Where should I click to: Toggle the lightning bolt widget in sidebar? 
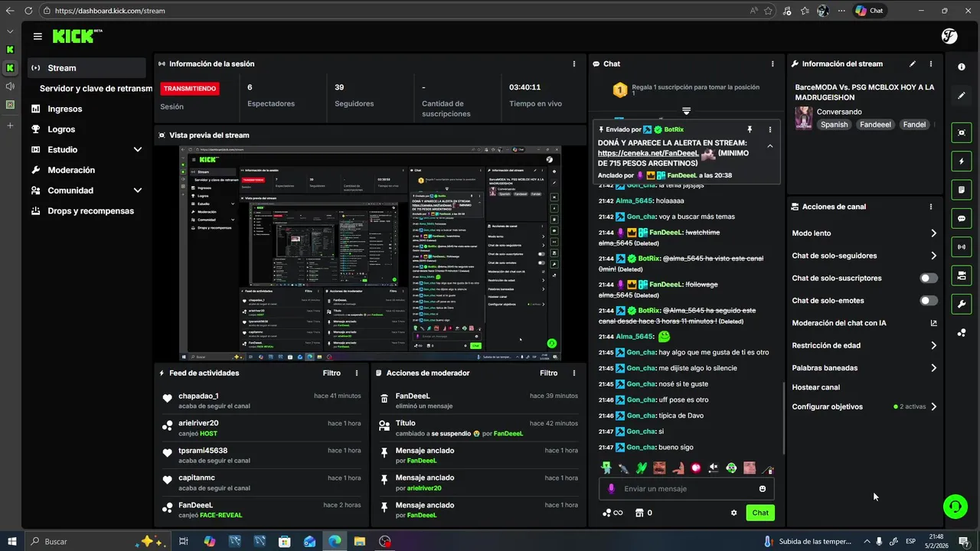[962, 161]
